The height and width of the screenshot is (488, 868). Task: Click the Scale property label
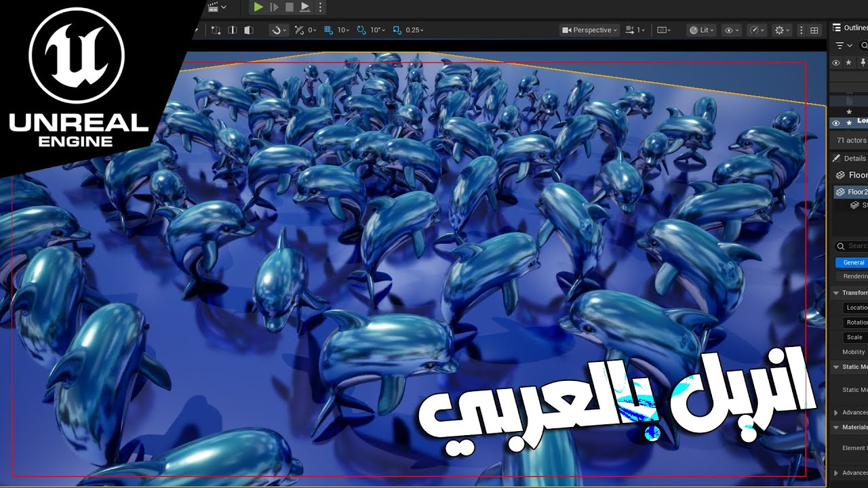[854, 337]
